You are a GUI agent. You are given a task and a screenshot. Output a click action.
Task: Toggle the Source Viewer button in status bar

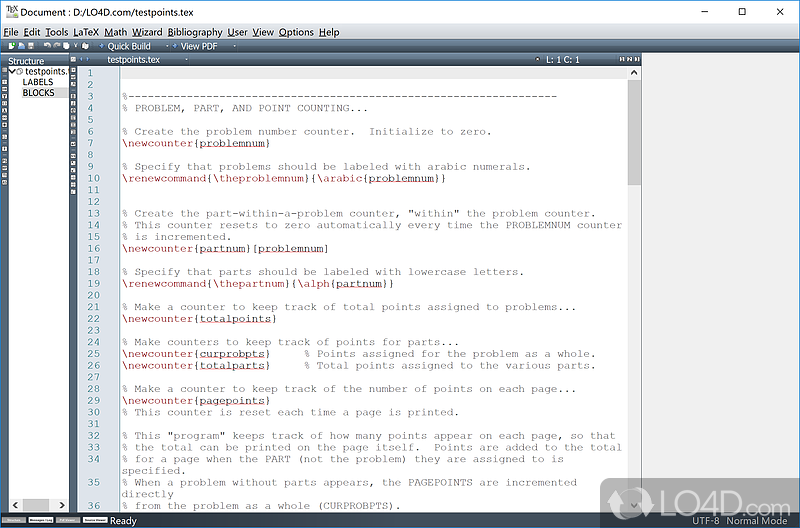[x=95, y=520]
